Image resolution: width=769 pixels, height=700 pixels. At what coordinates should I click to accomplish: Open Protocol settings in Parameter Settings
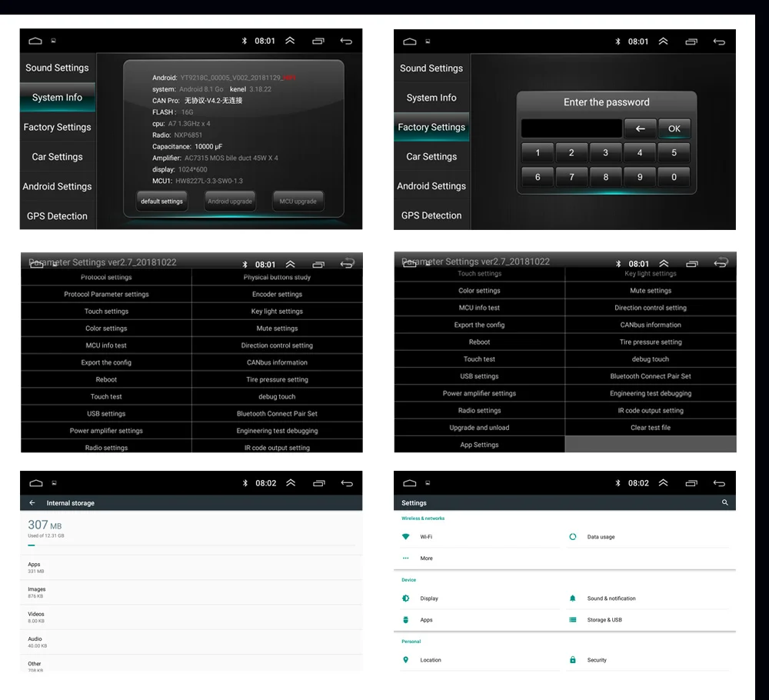[106, 277]
